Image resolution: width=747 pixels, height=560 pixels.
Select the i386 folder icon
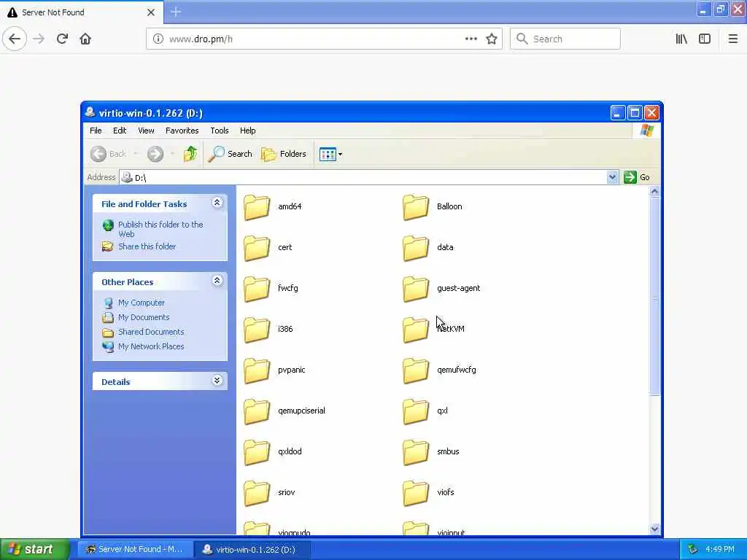coord(258,330)
